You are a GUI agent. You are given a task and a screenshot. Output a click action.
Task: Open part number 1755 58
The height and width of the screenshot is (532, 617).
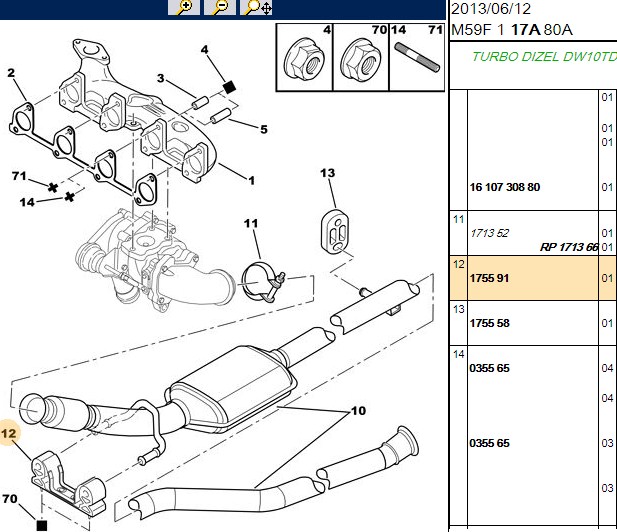[x=490, y=323]
